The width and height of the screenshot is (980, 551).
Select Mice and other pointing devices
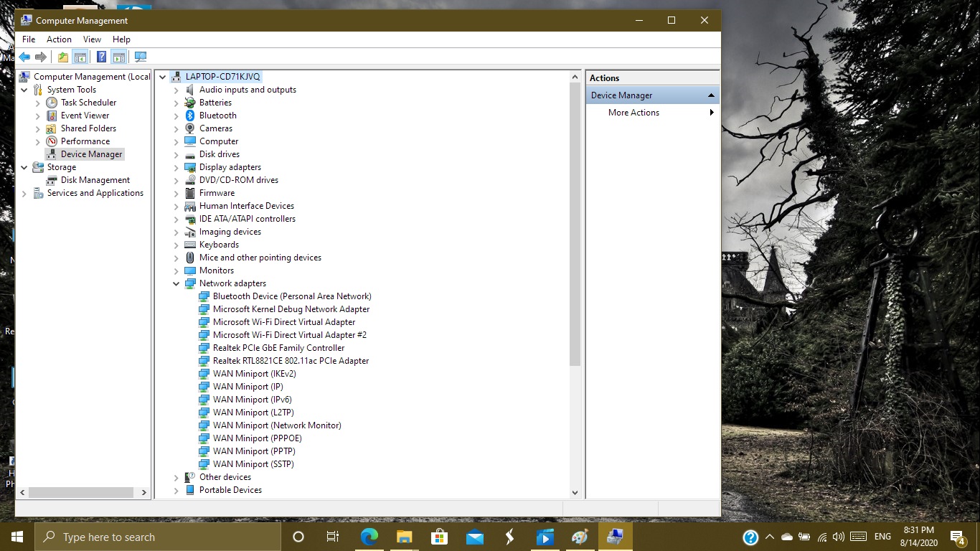pyautogui.click(x=260, y=258)
